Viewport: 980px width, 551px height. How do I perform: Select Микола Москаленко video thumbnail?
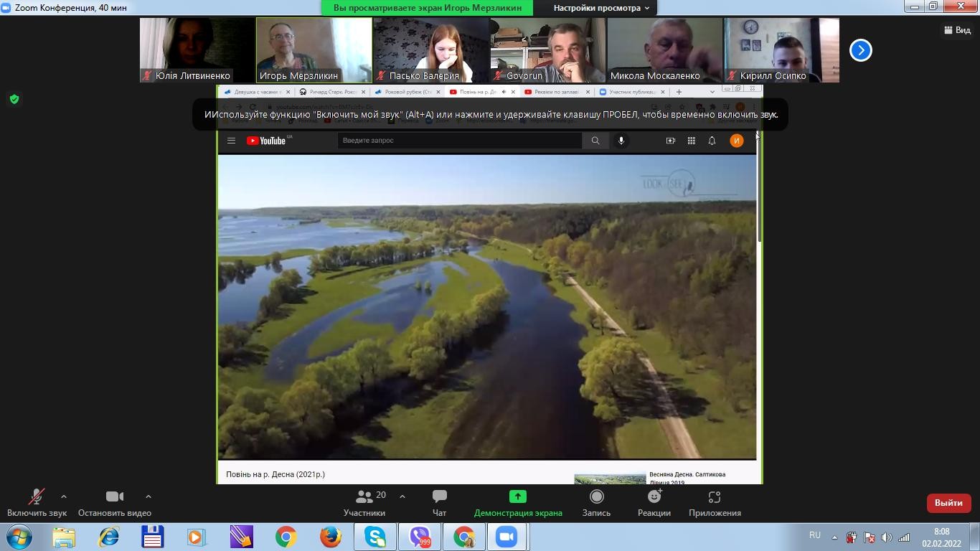tap(665, 50)
